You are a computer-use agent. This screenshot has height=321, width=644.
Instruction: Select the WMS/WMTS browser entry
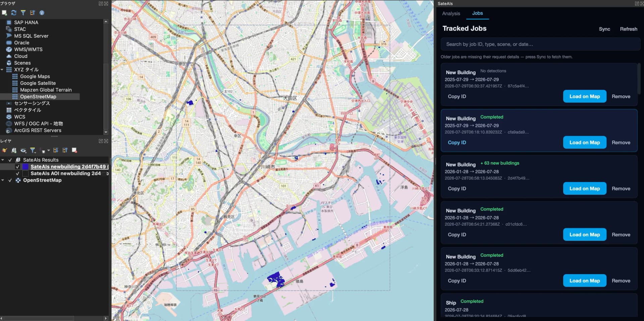pos(28,49)
